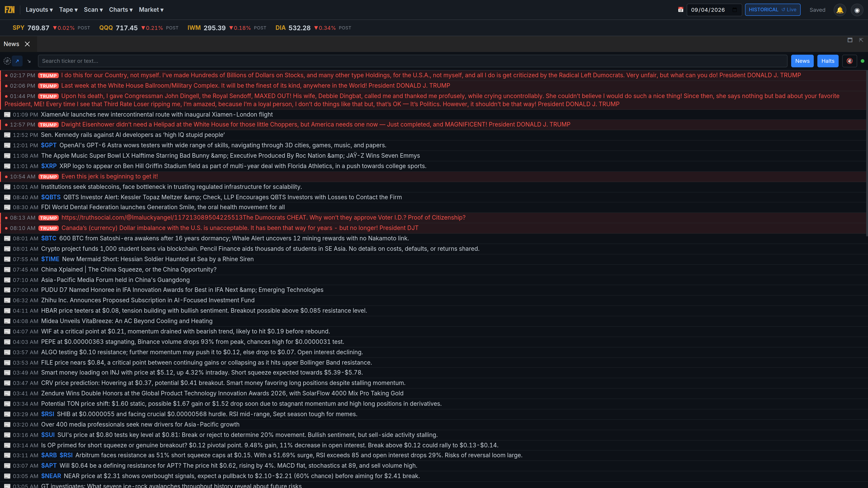Toggle the blue up-right arrow filter
The image size is (868, 488).
coord(17,61)
